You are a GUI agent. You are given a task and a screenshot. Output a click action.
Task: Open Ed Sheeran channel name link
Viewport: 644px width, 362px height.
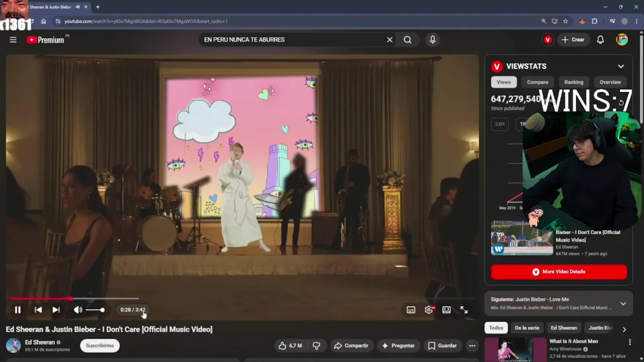pos(40,342)
